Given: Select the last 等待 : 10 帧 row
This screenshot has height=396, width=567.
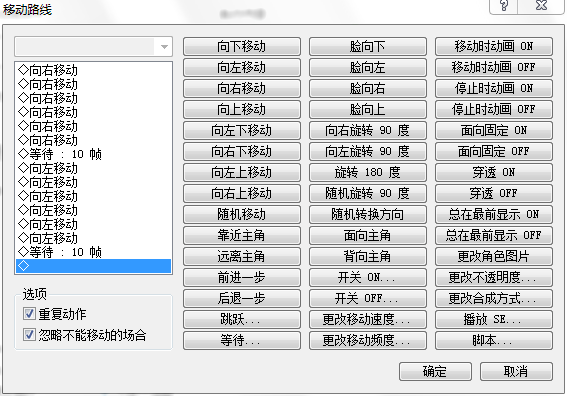Looking at the screenshot, I should (93, 252).
